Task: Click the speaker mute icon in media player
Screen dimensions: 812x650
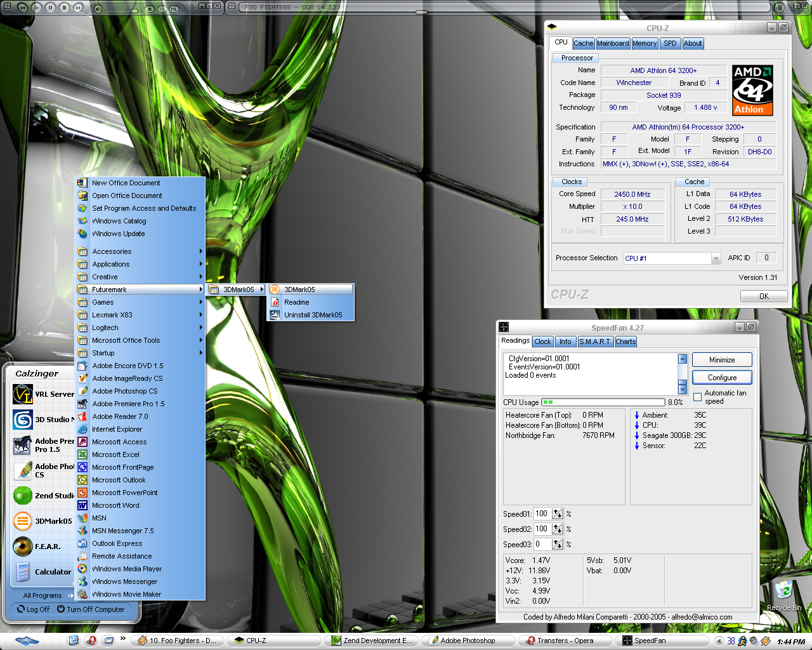Action: [x=98, y=8]
